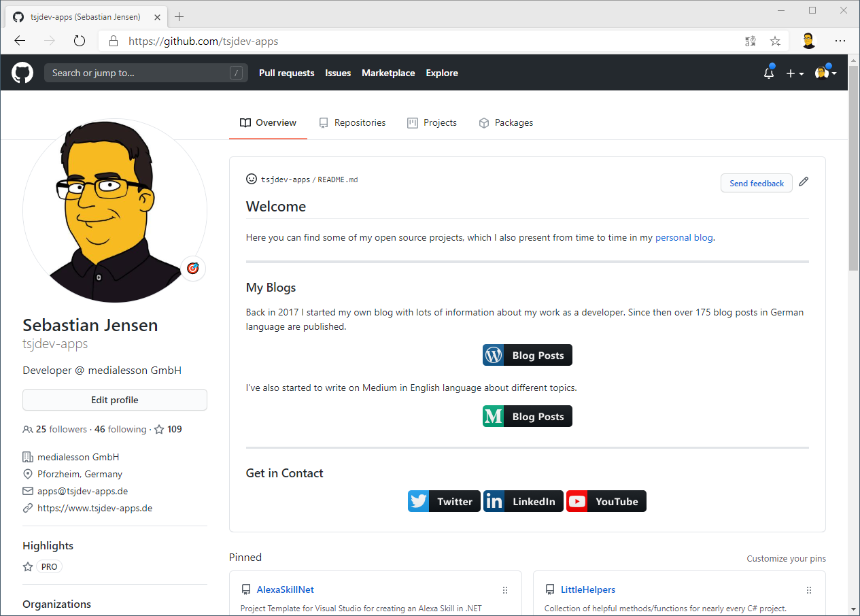
Task: Open the WordPress Blog Posts badge
Action: tap(528, 355)
